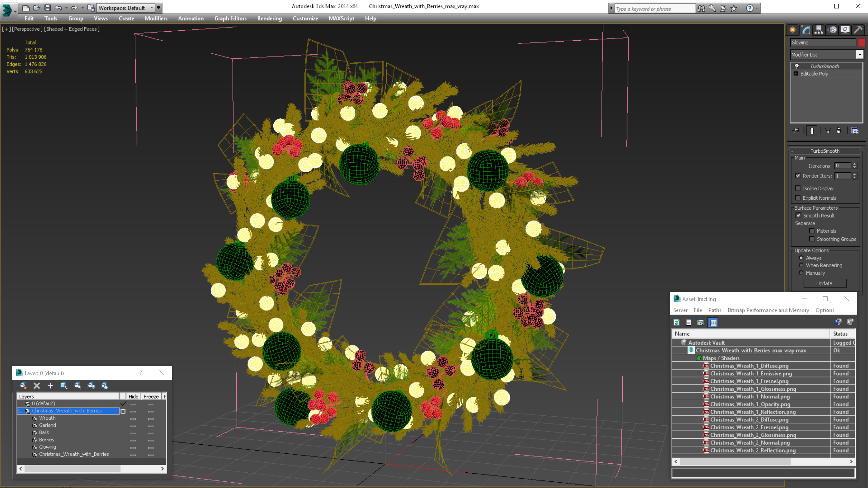Image resolution: width=868 pixels, height=488 pixels.
Task: Click the Save File floppy icon
Action: (48, 8)
